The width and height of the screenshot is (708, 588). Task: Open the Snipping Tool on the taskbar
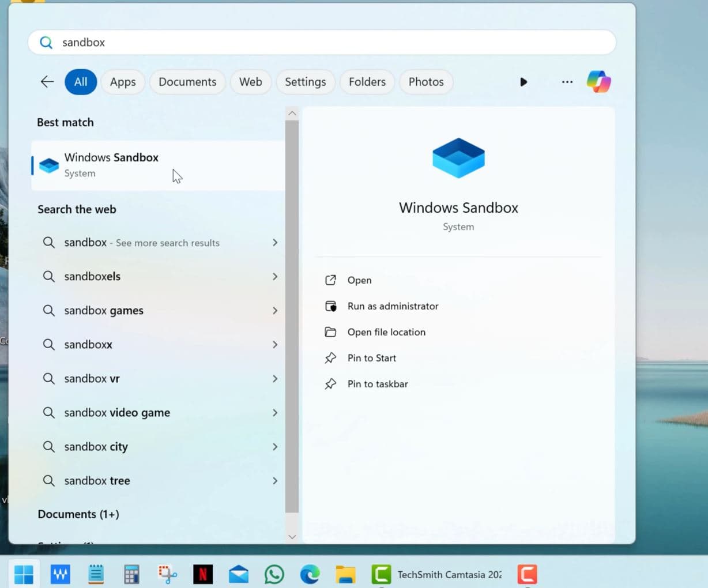(167, 574)
